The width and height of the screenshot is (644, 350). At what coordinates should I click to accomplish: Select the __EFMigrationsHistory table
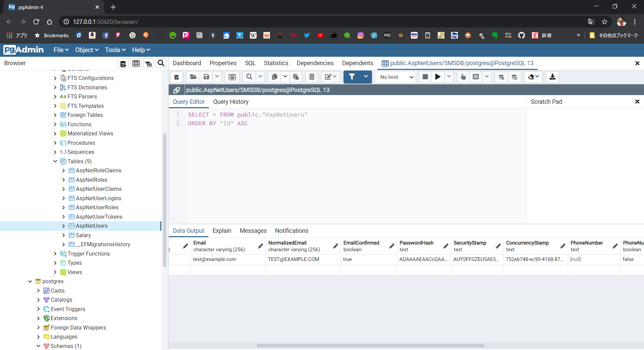point(103,245)
